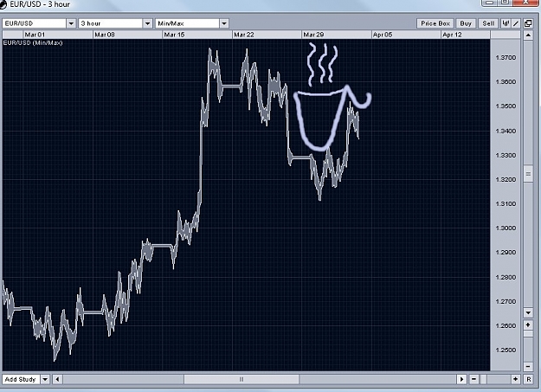Viewport: 541px width, 392px height.
Task: Click the 1.2500 price axis label
Action: [506, 350]
